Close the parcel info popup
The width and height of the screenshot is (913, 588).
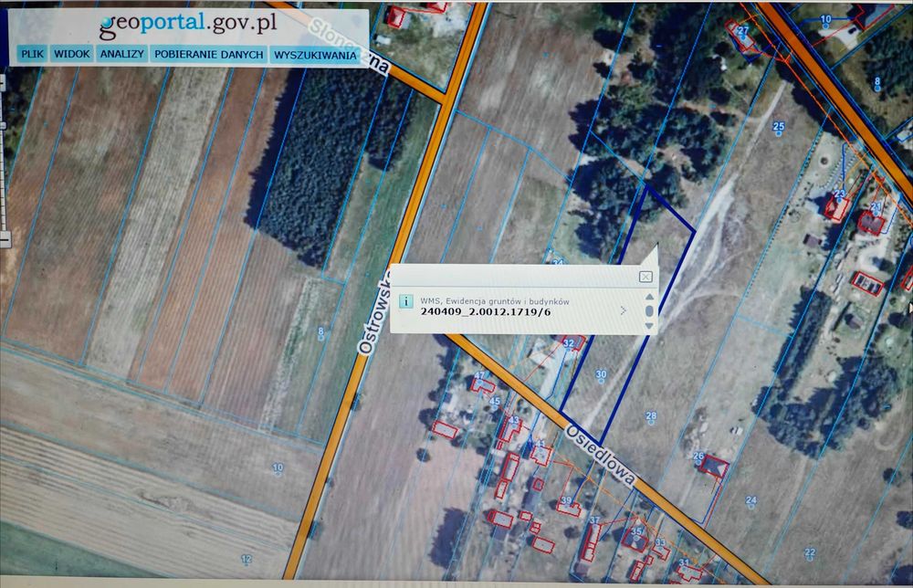point(645,277)
